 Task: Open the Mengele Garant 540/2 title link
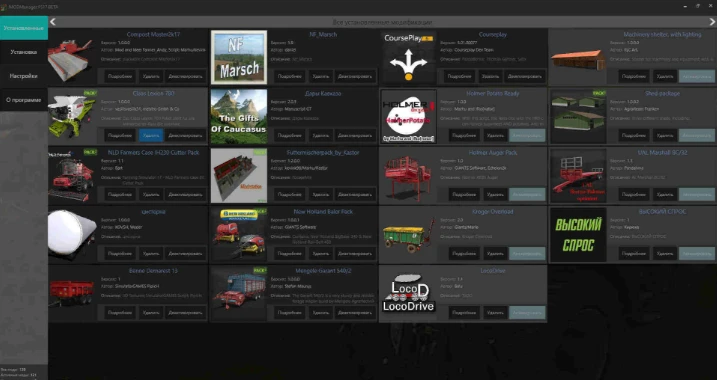coord(323,270)
